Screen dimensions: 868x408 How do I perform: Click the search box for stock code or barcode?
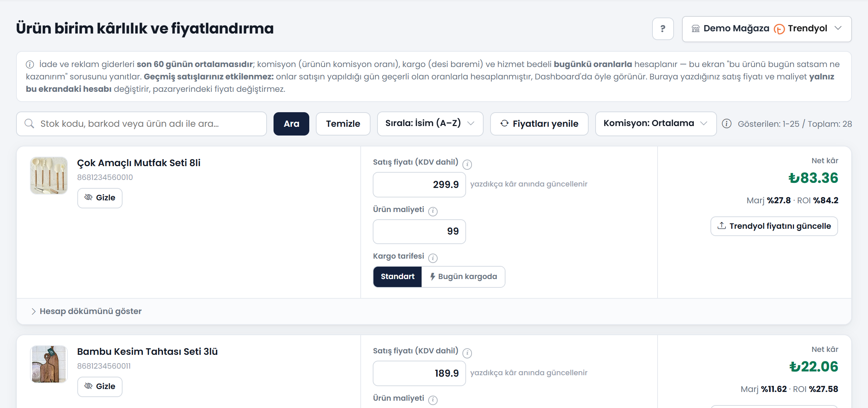pyautogui.click(x=142, y=124)
